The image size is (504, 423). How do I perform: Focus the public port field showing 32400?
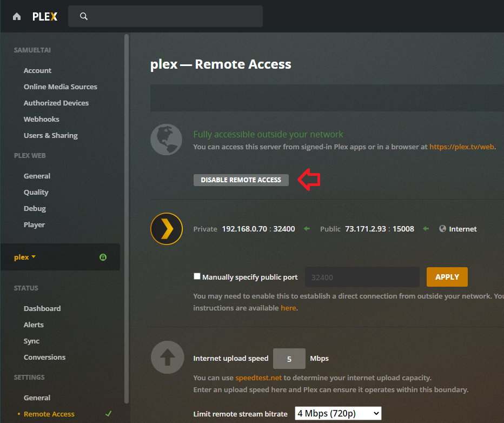[x=362, y=277]
